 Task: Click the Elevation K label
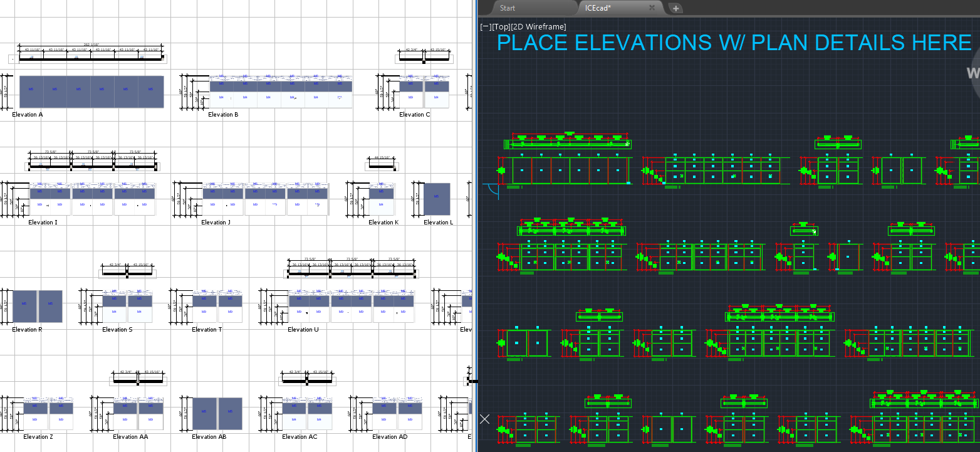click(383, 223)
